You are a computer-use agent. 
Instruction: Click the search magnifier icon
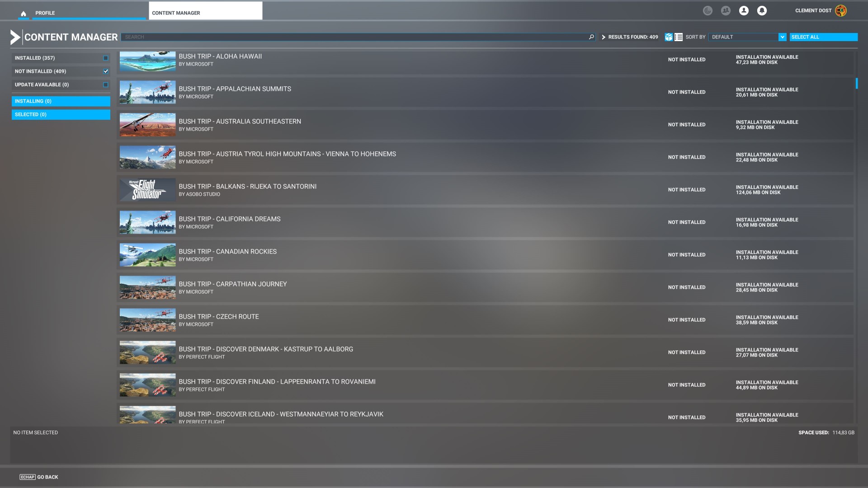[591, 37]
